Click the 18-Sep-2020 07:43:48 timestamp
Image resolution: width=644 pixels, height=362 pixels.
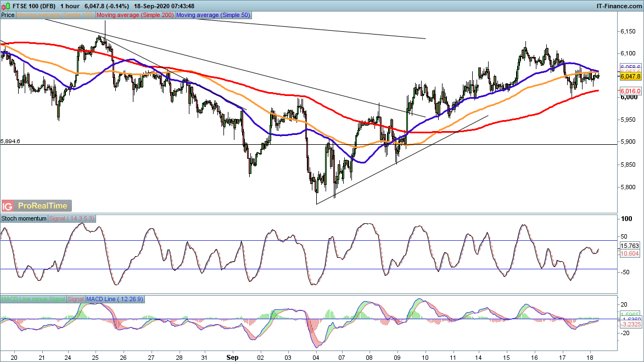tap(164, 6)
